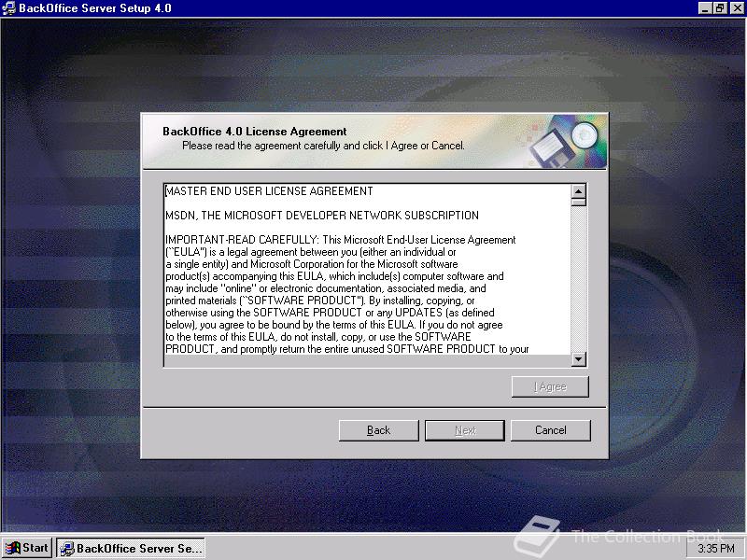Click the BackOffice Server Setup 4.0 title text
This screenshot has width=747, height=560.
coord(95,8)
